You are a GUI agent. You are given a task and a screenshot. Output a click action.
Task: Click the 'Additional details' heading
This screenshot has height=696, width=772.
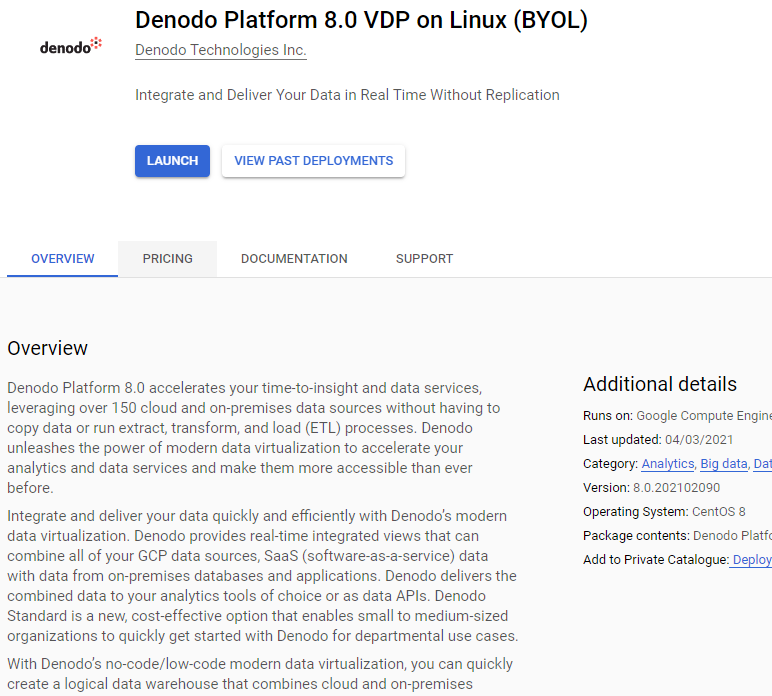tap(660, 384)
